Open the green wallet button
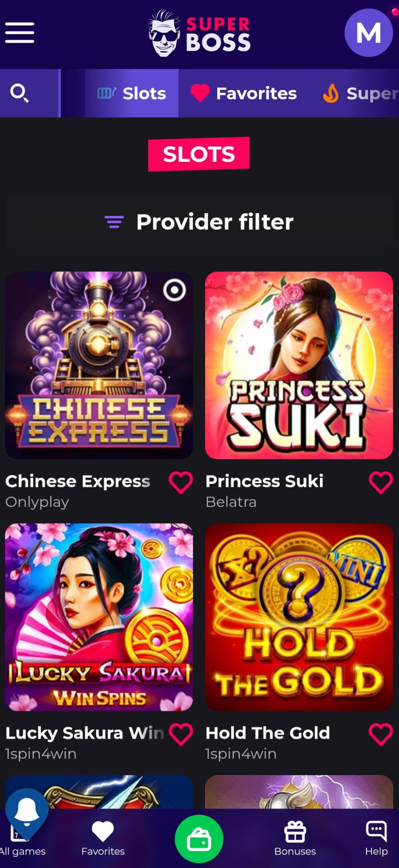This screenshot has height=868, width=399. 199,839
